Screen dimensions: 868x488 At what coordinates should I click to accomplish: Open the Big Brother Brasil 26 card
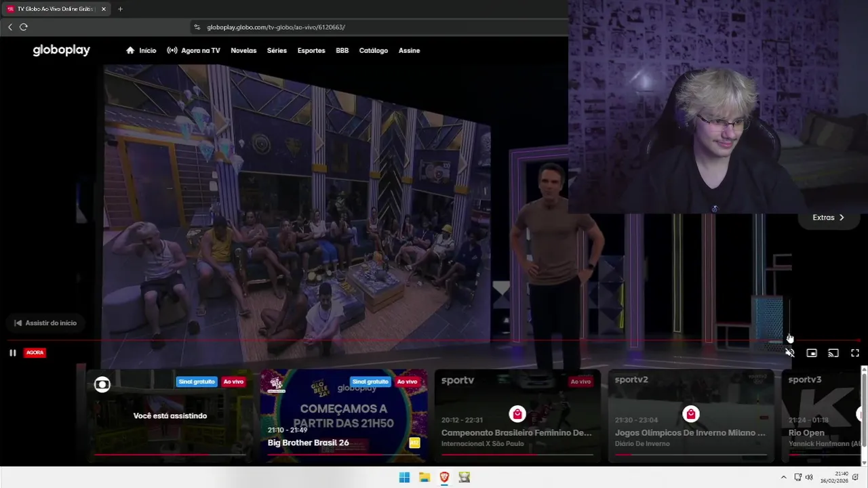[344, 416]
